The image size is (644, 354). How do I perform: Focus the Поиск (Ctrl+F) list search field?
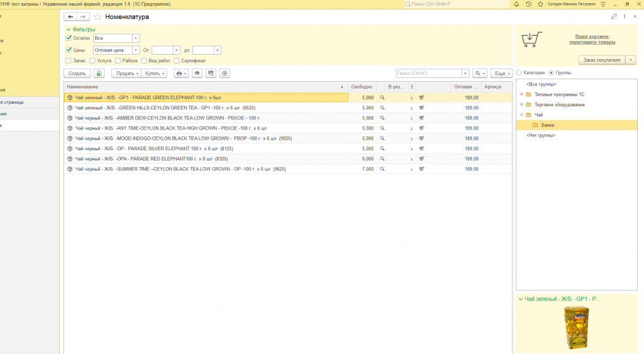(429, 73)
